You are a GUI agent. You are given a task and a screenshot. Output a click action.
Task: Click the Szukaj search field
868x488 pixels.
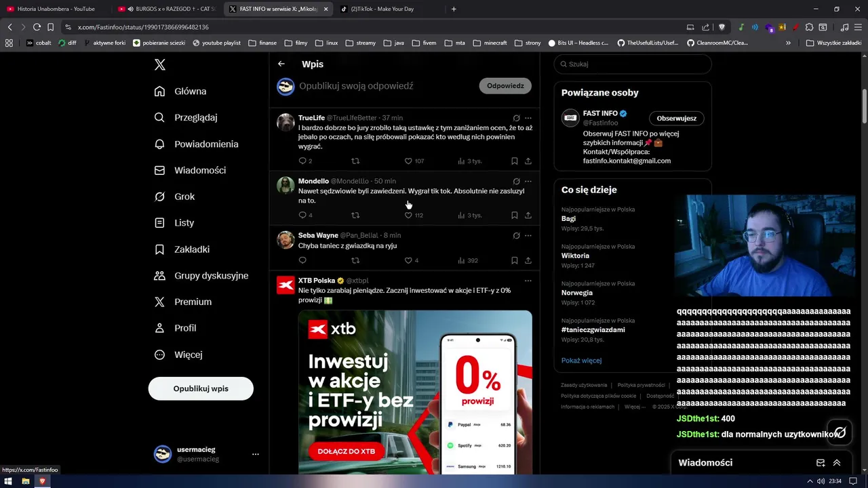633,64
